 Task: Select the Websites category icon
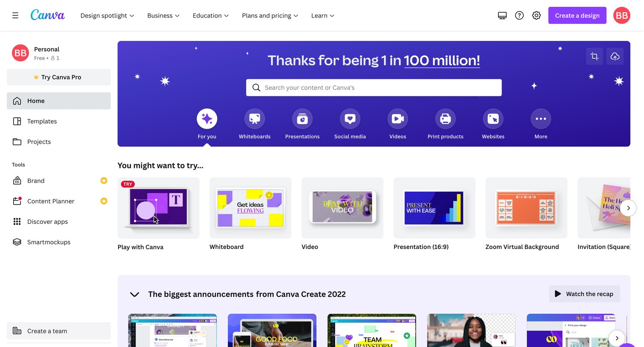coord(493,119)
